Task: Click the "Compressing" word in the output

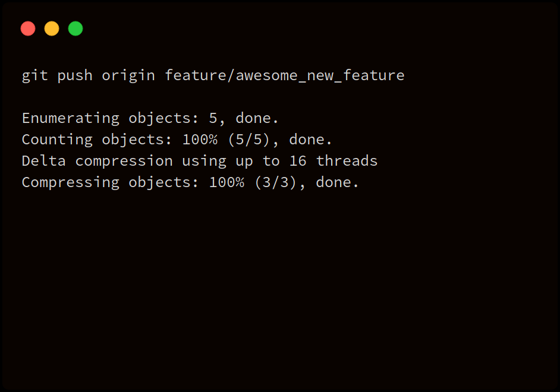Action: click(70, 182)
